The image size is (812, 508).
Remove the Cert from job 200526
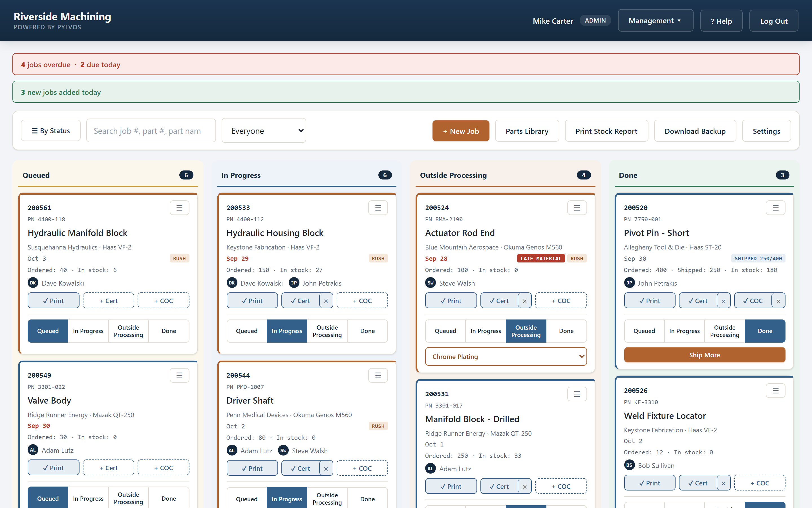tap(723, 483)
